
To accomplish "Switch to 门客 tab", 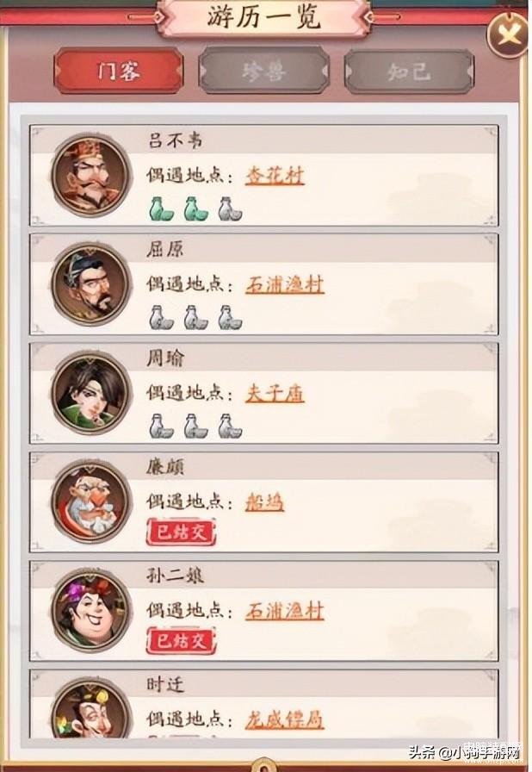I will (x=119, y=72).
